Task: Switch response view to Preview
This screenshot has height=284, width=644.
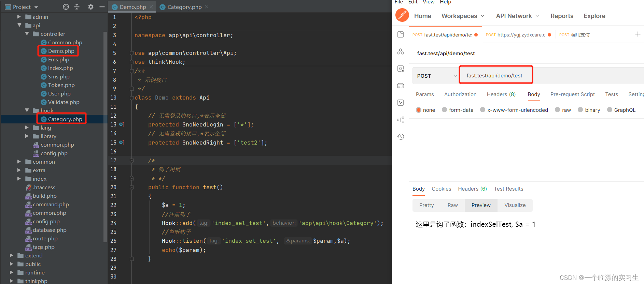Action: pos(481,205)
